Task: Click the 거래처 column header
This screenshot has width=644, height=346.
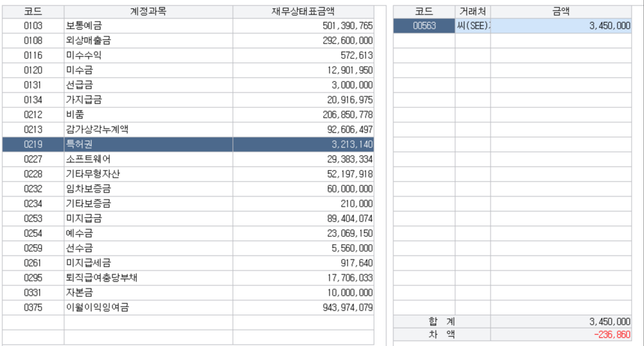Action: coord(472,12)
